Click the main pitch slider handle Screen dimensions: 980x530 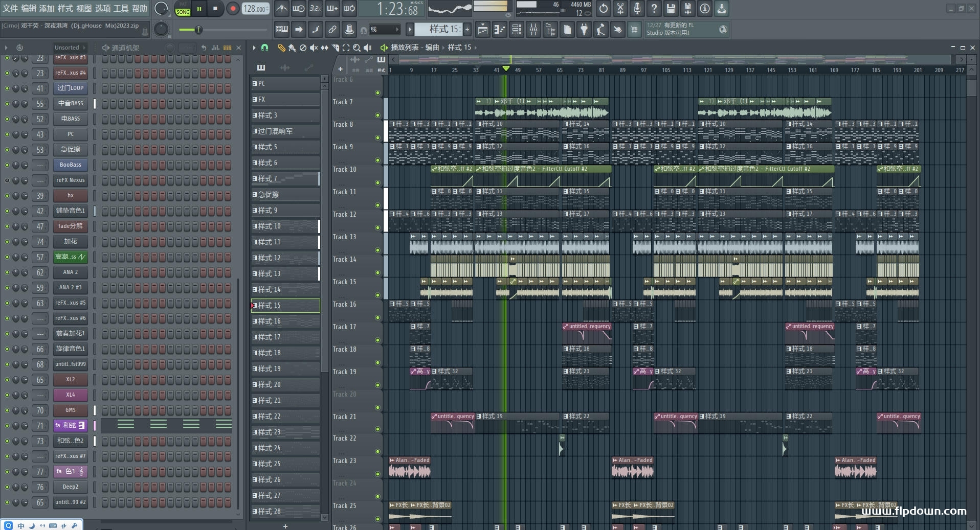click(x=198, y=30)
